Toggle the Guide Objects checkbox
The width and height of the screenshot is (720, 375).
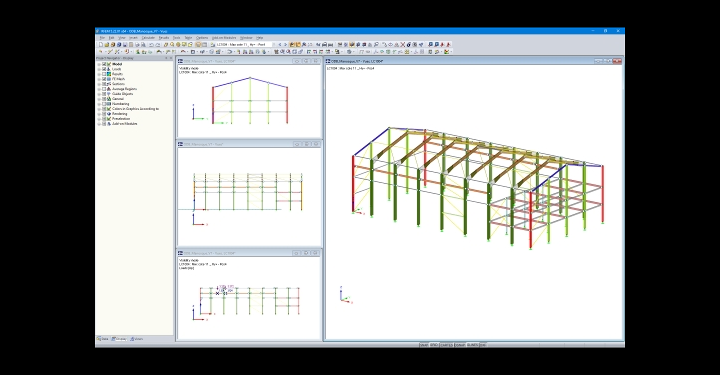104,94
